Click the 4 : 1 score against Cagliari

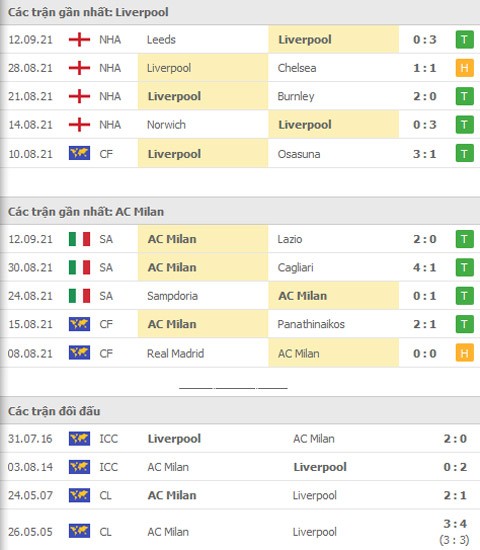425,267
